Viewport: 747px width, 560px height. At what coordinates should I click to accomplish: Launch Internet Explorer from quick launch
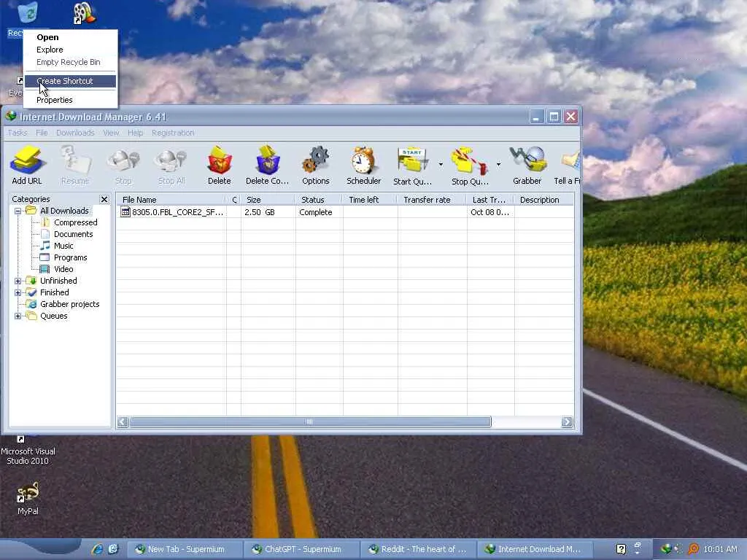tap(97, 549)
